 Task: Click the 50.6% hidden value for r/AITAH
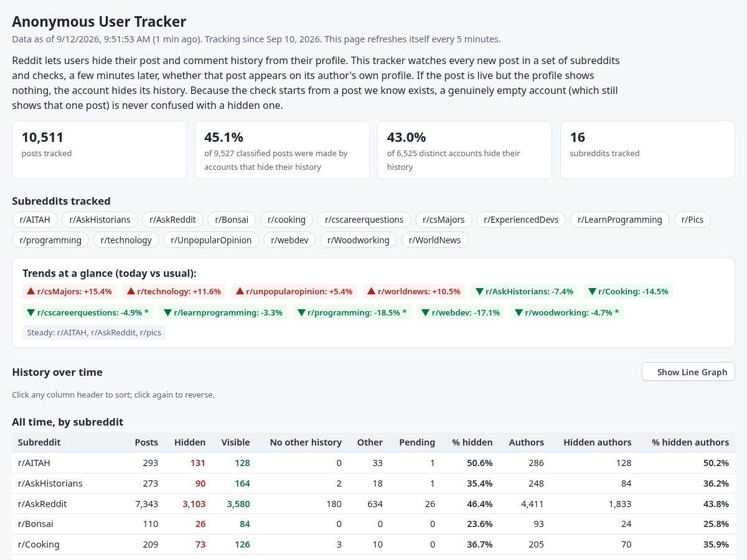pyautogui.click(x=480, y=463)
